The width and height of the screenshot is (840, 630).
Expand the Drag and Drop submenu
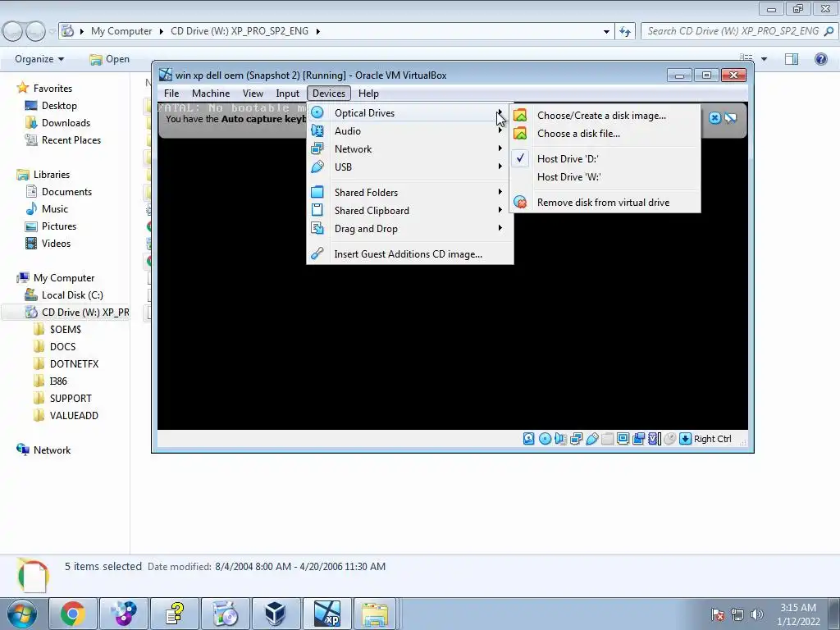(410, 229)
